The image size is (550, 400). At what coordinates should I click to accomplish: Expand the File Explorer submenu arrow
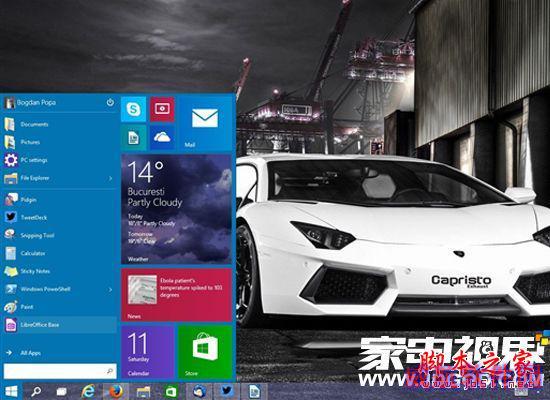click(x=110, y=179)
